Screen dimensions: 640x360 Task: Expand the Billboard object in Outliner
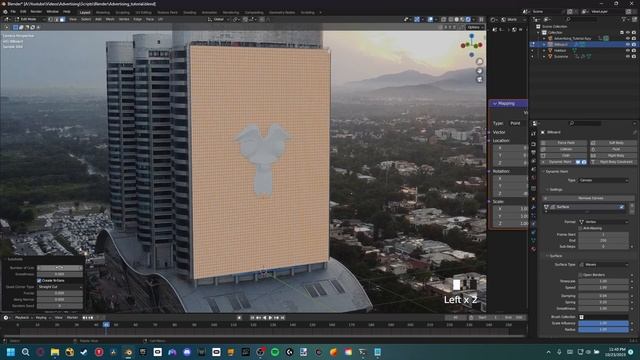coord(544,44)
